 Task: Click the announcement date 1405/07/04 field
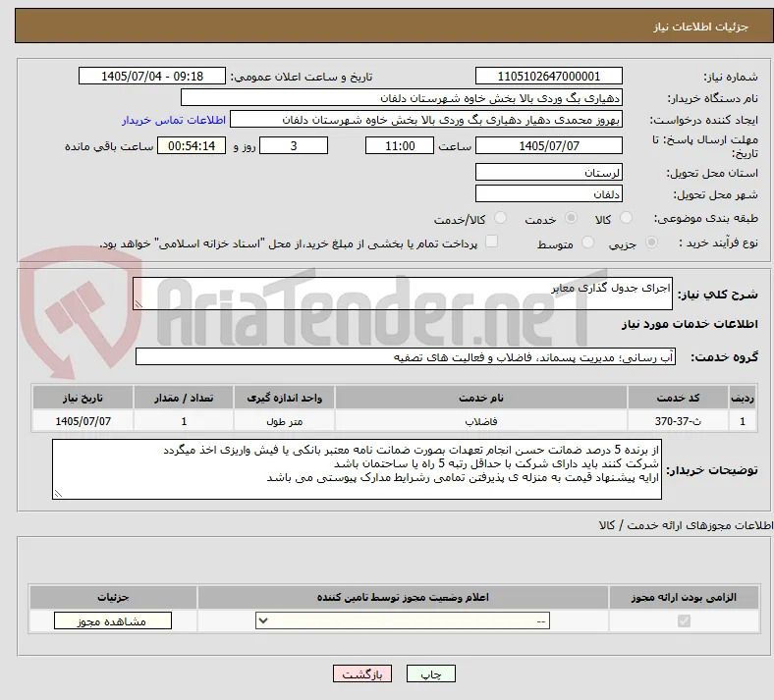point(152,76)
